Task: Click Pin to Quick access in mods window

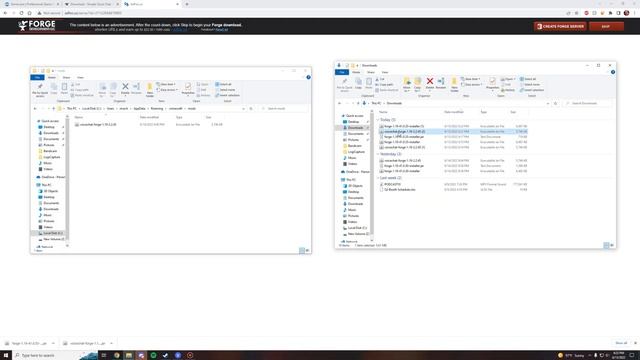Action: tap(40, 89)
